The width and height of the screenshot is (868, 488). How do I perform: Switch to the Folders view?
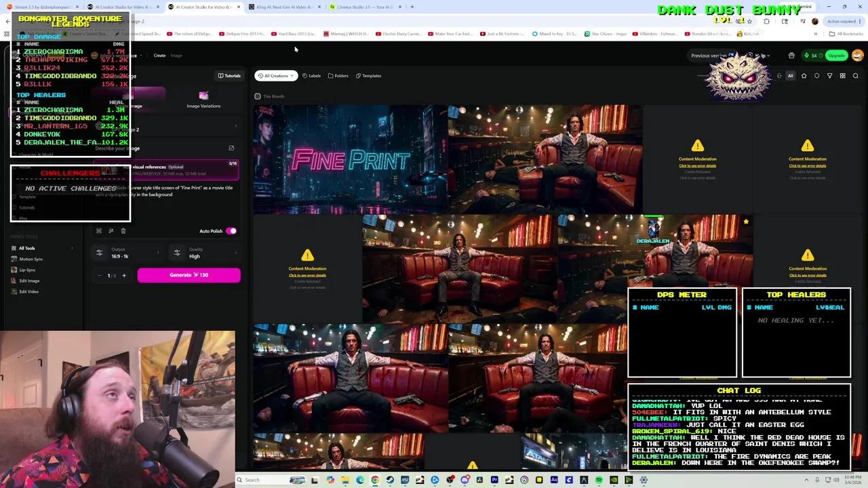coord(338,76)
